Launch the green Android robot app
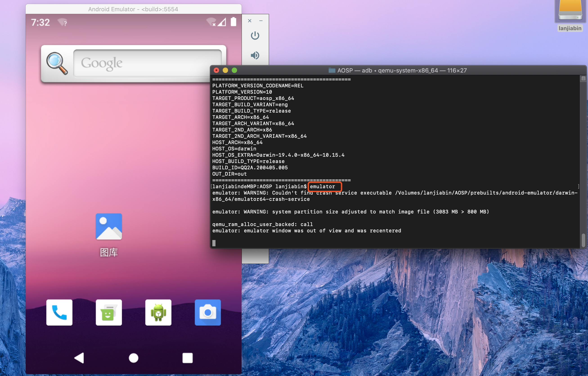The width and height of the screenshot is (588, 376). tap(158, 312)
